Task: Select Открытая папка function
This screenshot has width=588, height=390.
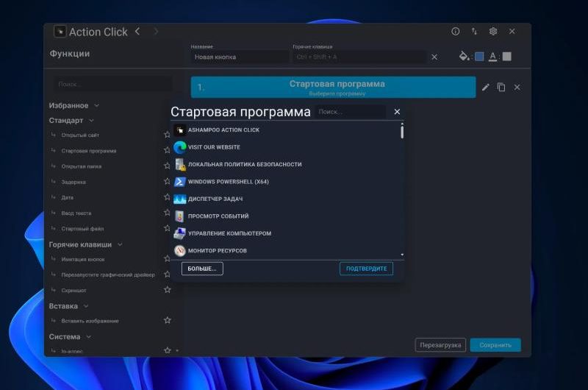Action: [x=82, y=166]
